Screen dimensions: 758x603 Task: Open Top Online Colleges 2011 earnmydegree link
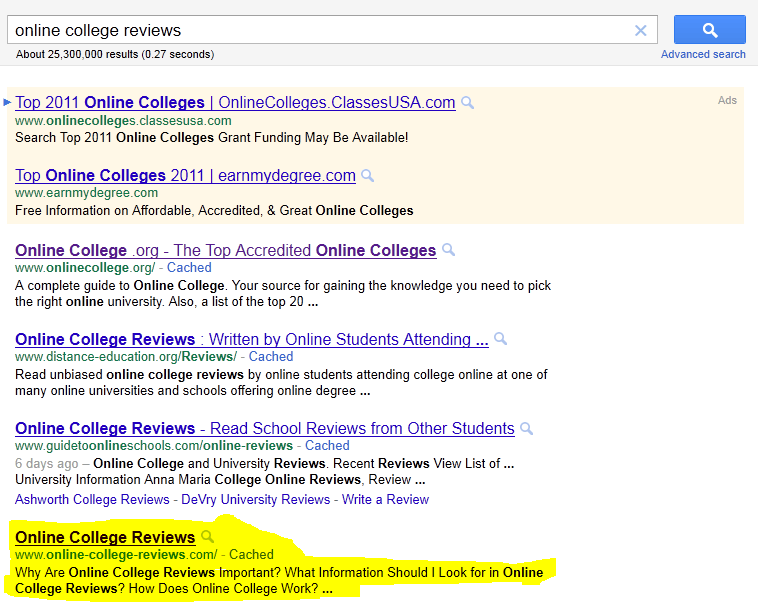tap(185, 175)
